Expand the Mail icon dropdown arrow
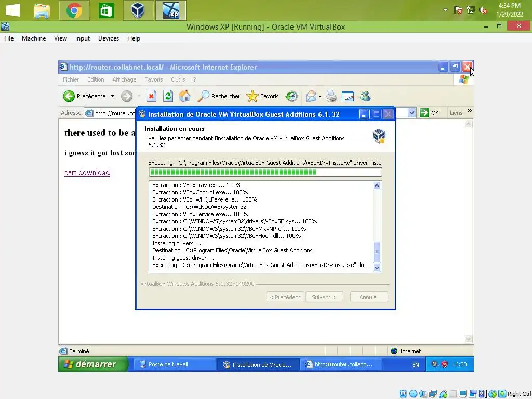The height and width of the screenshot is (399, 532). click(x=320, y=96)
